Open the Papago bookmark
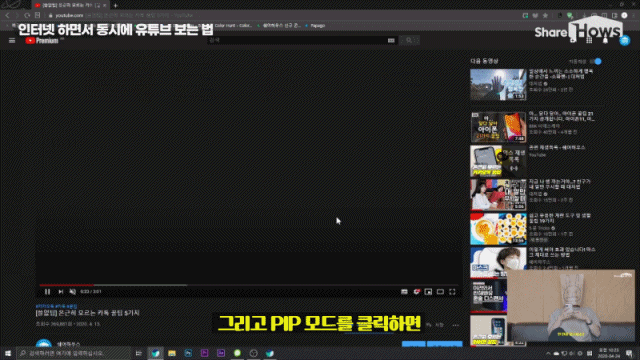Viewport: 640px width, 360px height. 315,25
